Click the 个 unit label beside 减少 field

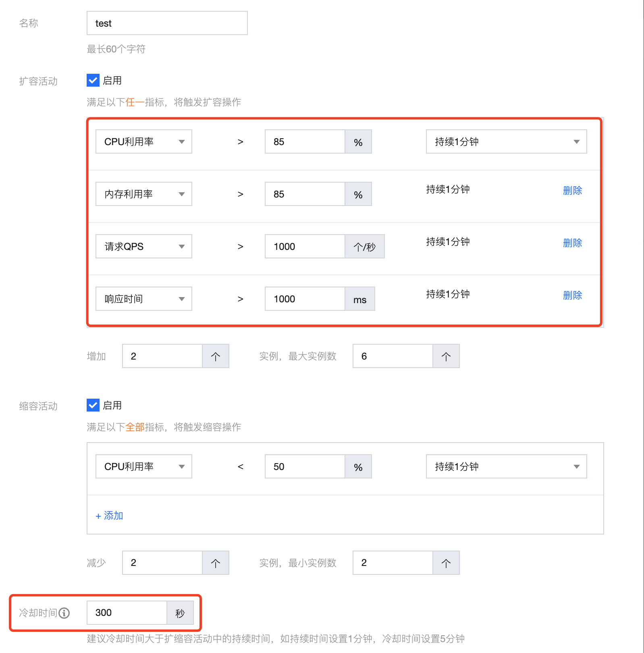pyautogui.click(x=216, y=563)
